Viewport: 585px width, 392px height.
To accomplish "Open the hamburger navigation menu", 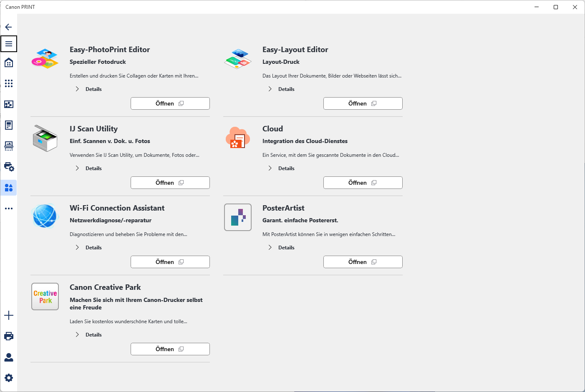I will coord(9,44).
